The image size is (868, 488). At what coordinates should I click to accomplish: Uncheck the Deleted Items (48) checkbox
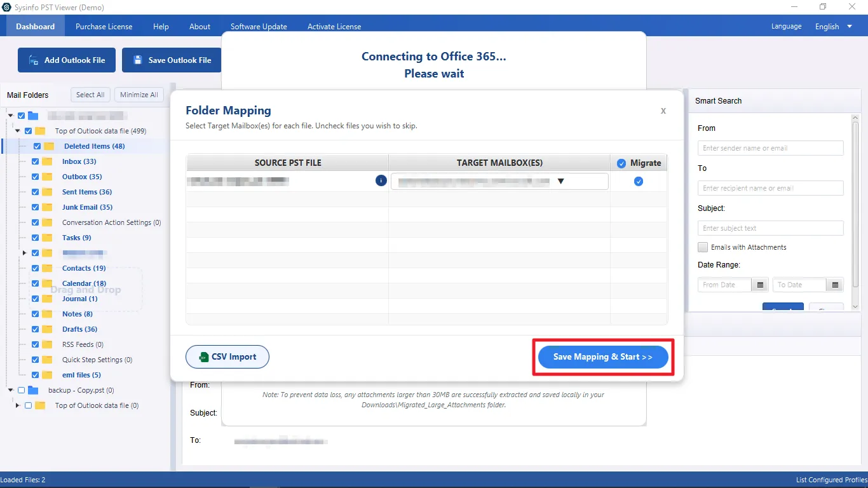click(37, 146)
